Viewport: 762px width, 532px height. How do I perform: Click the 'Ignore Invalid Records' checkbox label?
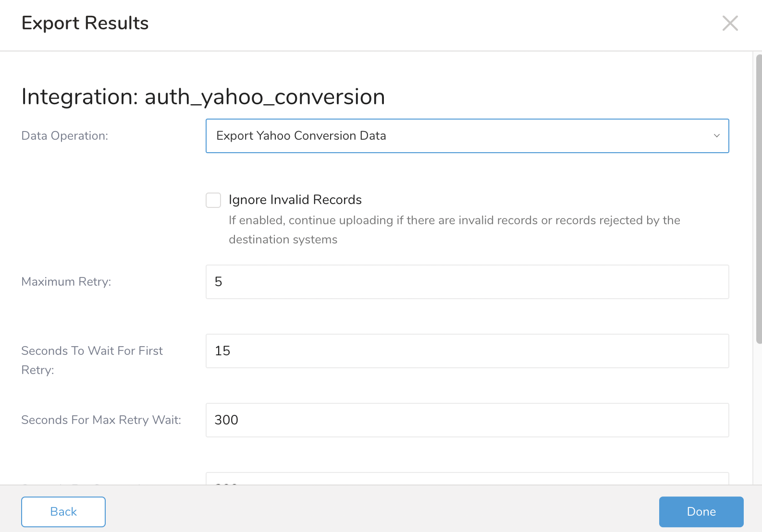coord(295,200)
